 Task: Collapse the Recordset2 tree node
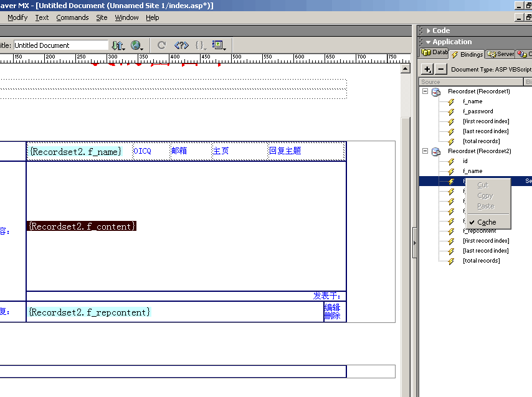pos(425,151)
